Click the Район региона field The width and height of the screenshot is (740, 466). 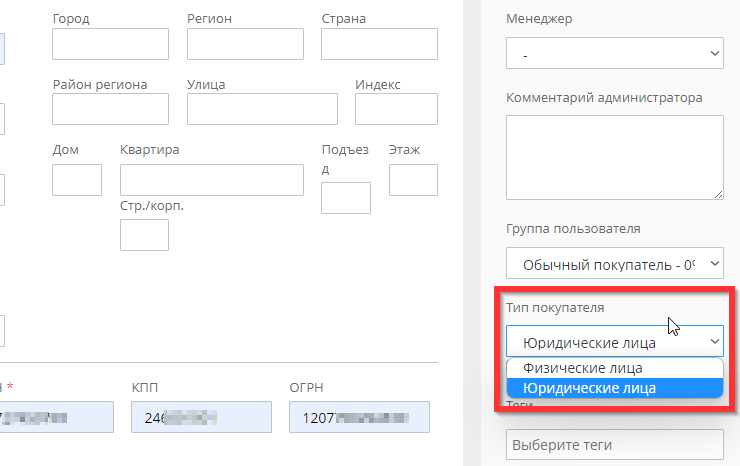(110, 109)
